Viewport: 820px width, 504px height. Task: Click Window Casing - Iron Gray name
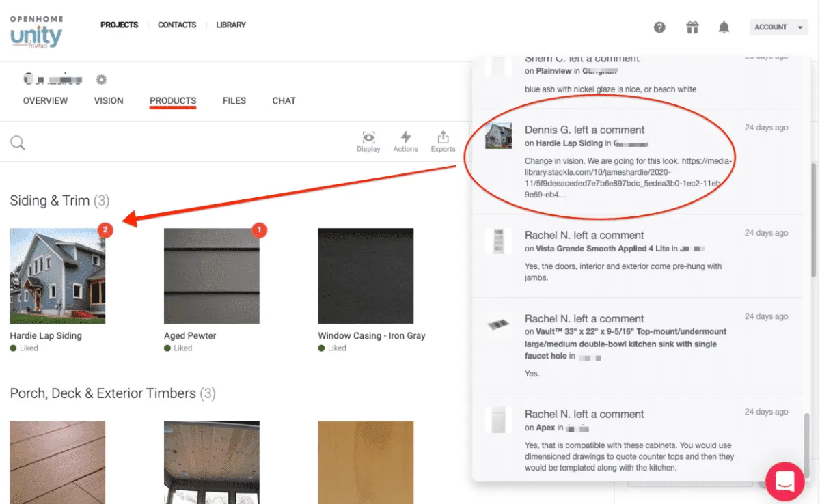(372, 335)
